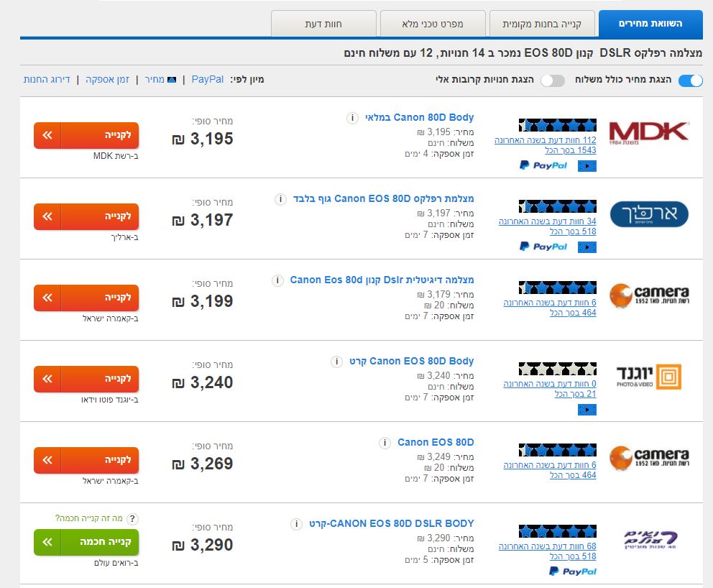Open מצלמה דיגיטלית Dslr קנון Canon Eos 80d link

[382, 280]
